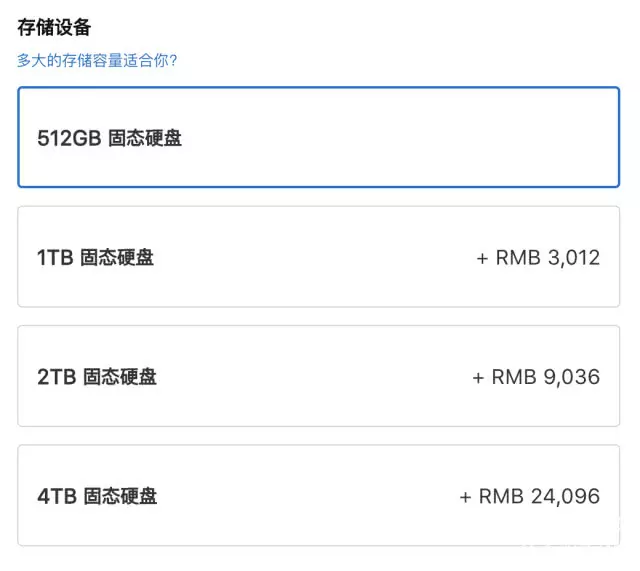
Task: Pick the 2TB 固态硬盘 storage option
Action: point(318,376)
